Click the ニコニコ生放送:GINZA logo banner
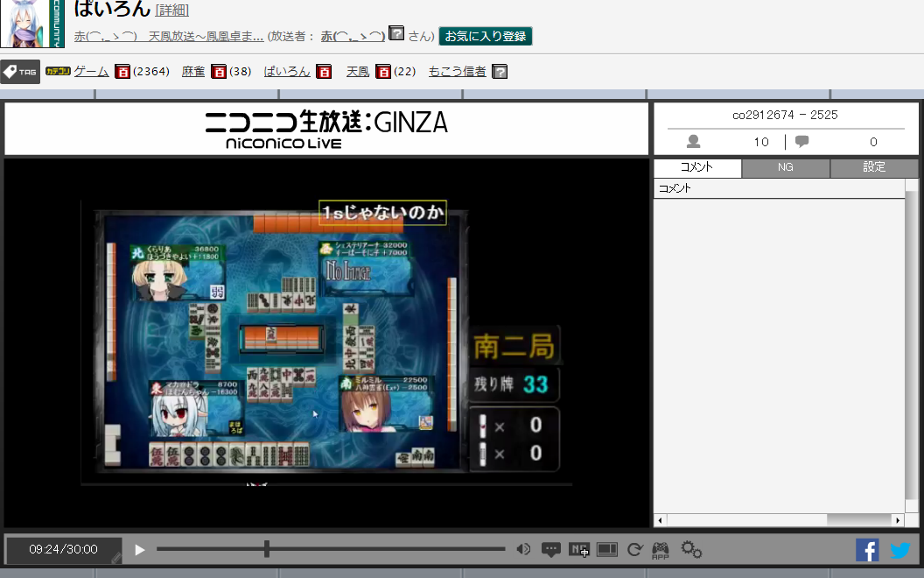 pyautogui.click(x=326, y=129)
